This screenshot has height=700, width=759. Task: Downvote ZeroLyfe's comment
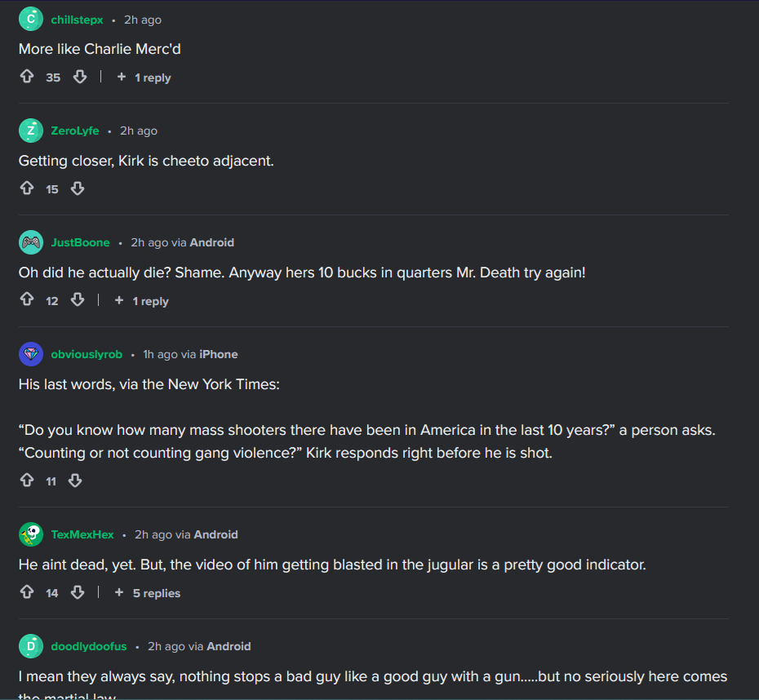pyautogui.click(x=78, y=188)
